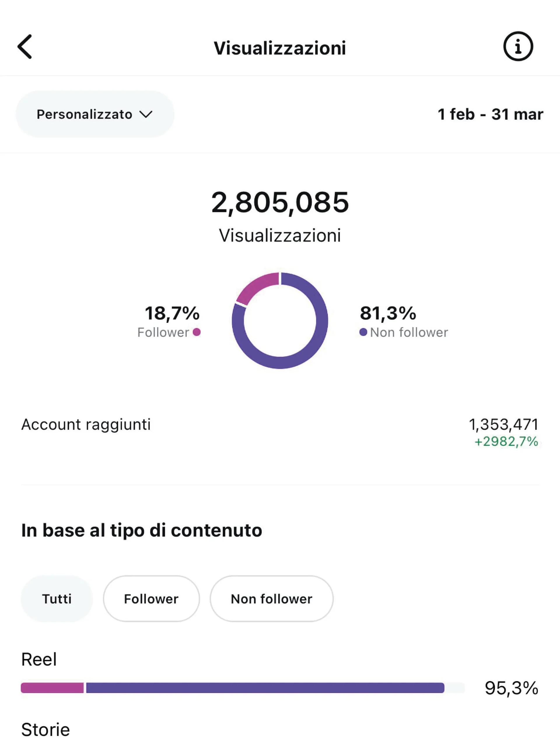Click the pink portion of Reel bar
The width and height of the screenshot is (560, 747).
(x=52, y=687)
